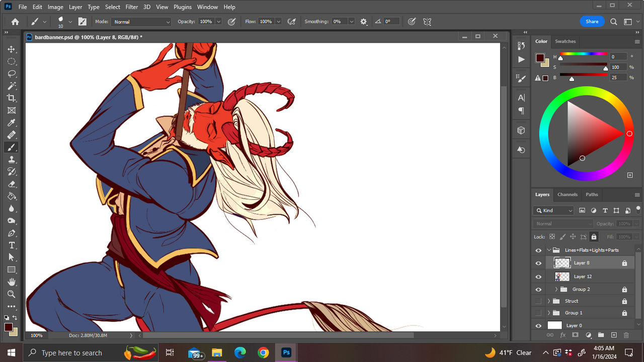
Task: Open the Filter menu
Action: point(131,7)
